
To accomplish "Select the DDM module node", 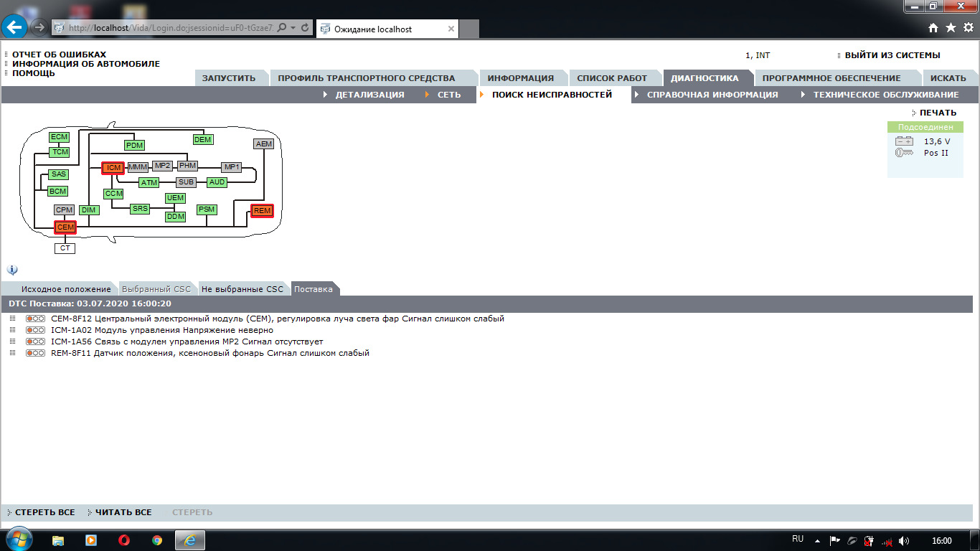I will (175, 217).
